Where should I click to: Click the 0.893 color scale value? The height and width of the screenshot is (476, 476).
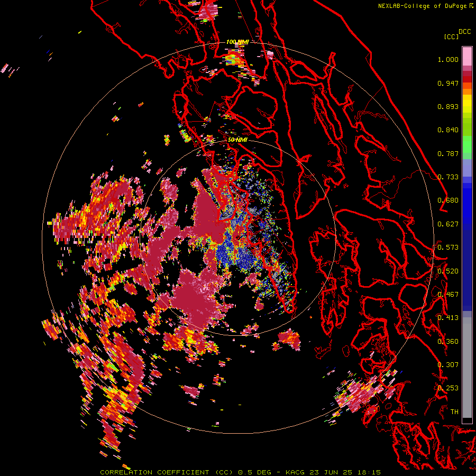point(448,106)
